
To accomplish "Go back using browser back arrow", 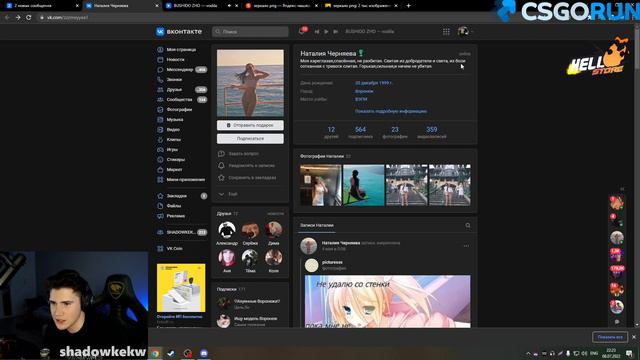I will 7,18.
